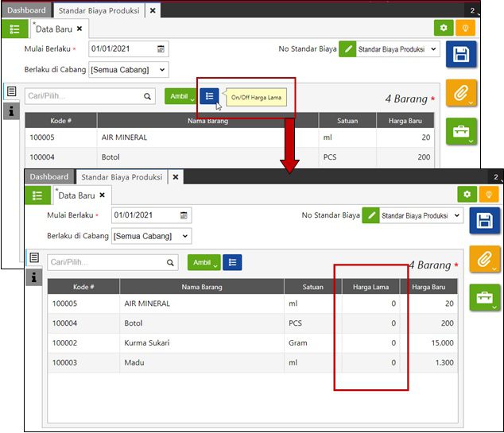Click green pencil edit icon in front window
Screen dimensions: 504x433
pyautogui.click(x=370, y=215)
